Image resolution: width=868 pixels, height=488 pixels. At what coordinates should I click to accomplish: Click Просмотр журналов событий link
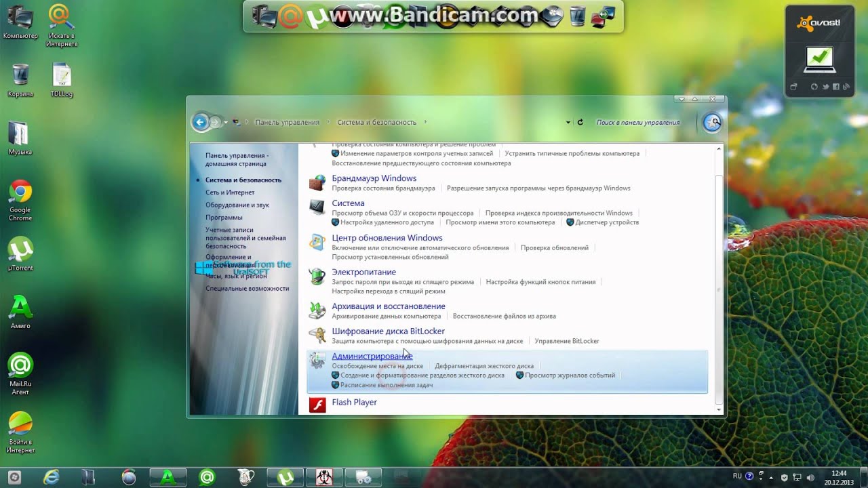tap(570, 375)
